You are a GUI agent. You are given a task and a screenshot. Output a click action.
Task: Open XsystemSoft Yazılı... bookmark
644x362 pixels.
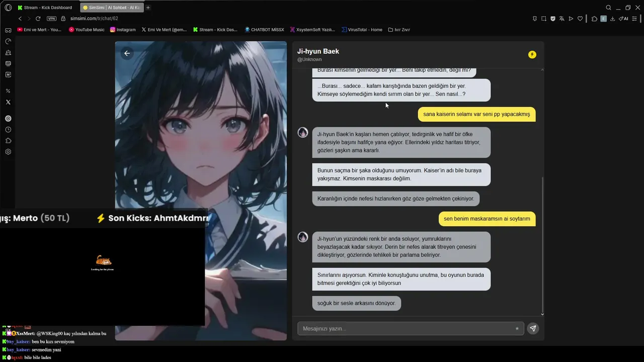point(312,30)
